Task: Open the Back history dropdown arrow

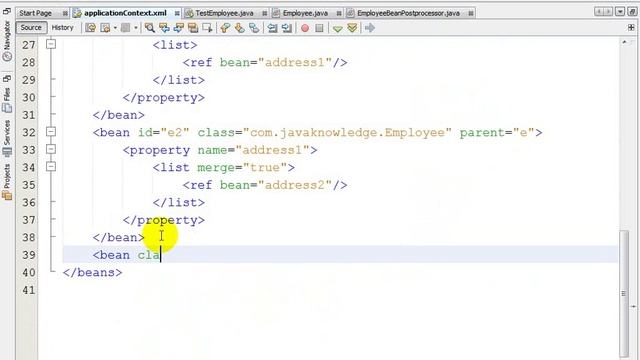Action: [115, 28]
